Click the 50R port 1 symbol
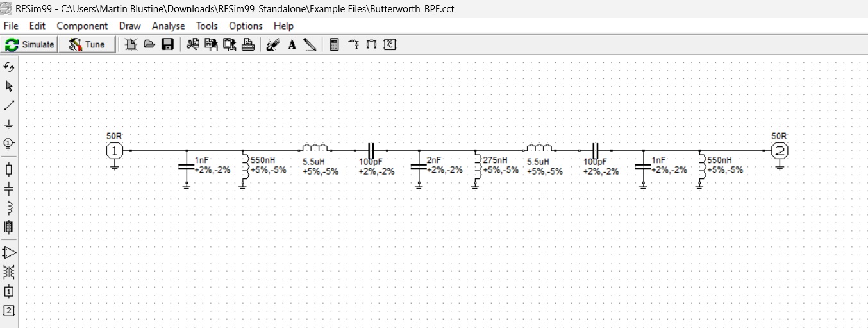868x328 pixels. tap(114, 151)
